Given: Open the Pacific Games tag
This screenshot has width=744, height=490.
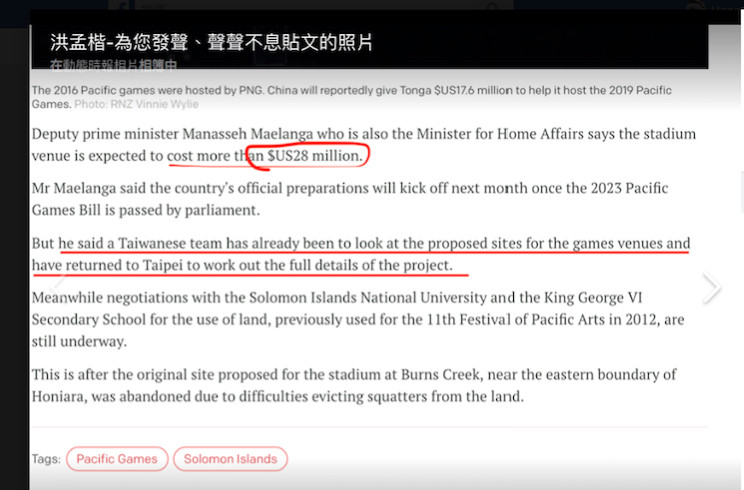Looking at the screenshot, I should 117,459.
